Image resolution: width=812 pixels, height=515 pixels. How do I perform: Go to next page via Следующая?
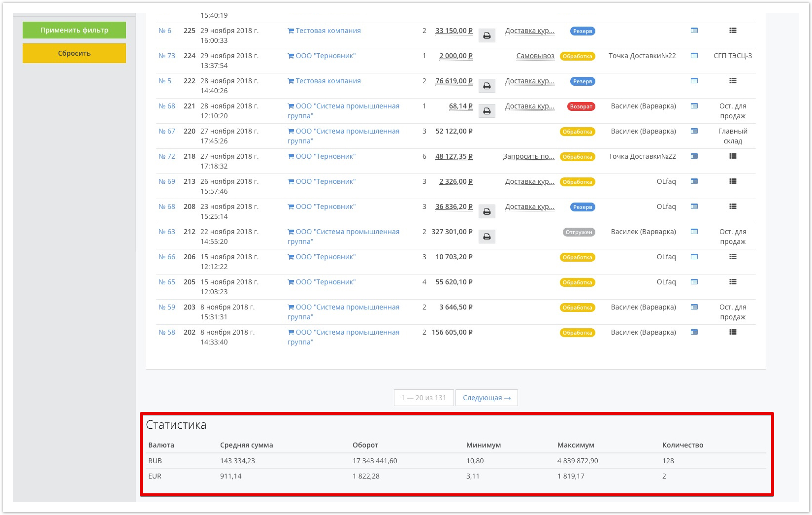(487, 398)
